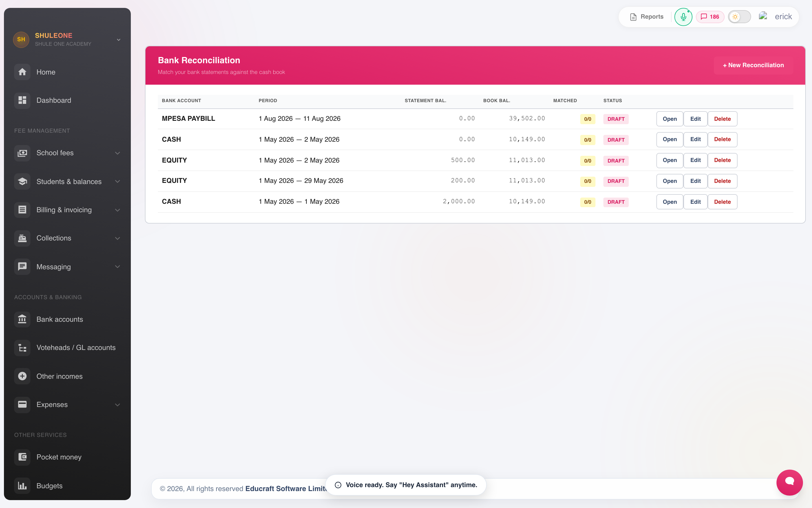Screen dimensions: 812x508
Task: Toggle the light/dark theme switch
Action: pos(739,17)
